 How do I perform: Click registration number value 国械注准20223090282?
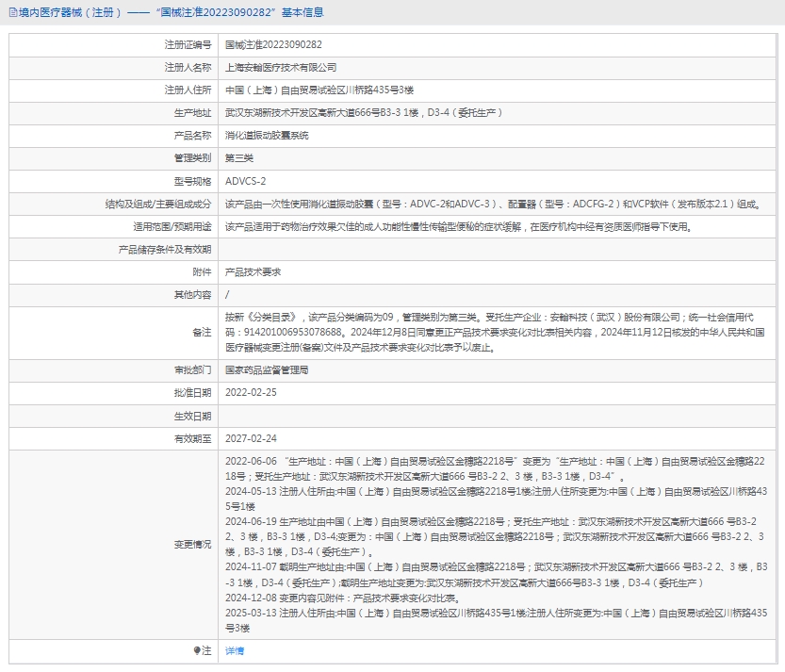[273, 44]
